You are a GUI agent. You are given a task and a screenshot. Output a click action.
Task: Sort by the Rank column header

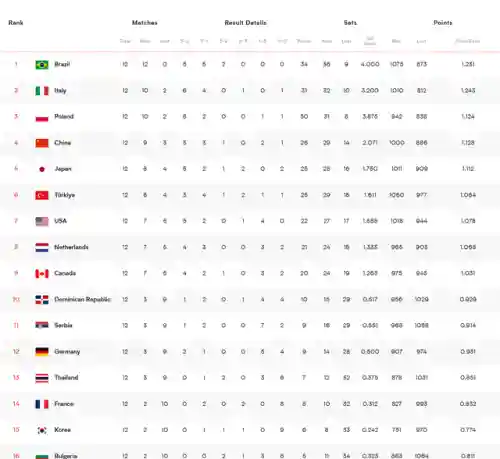tap(16, 23)
